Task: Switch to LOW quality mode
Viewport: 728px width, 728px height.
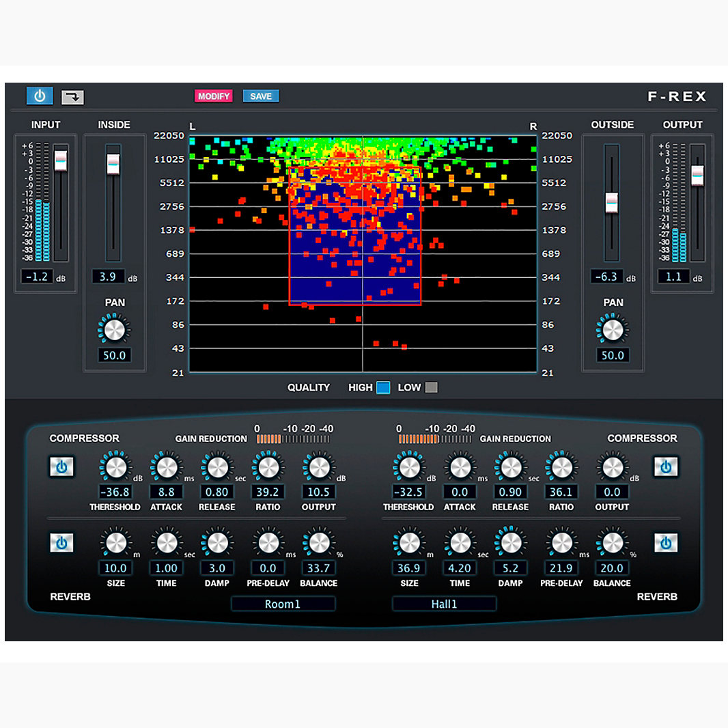Action: click(x=432, y=387)
